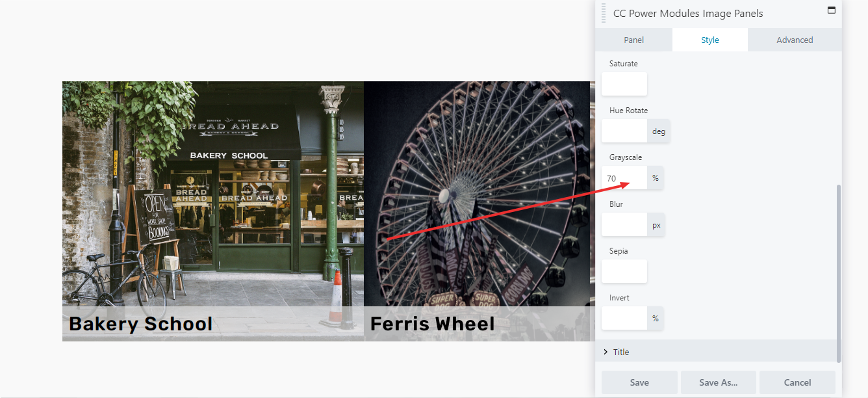Focus the Sepia input field
Viewport: 868px width, 398px height.
tap(624, 271)
